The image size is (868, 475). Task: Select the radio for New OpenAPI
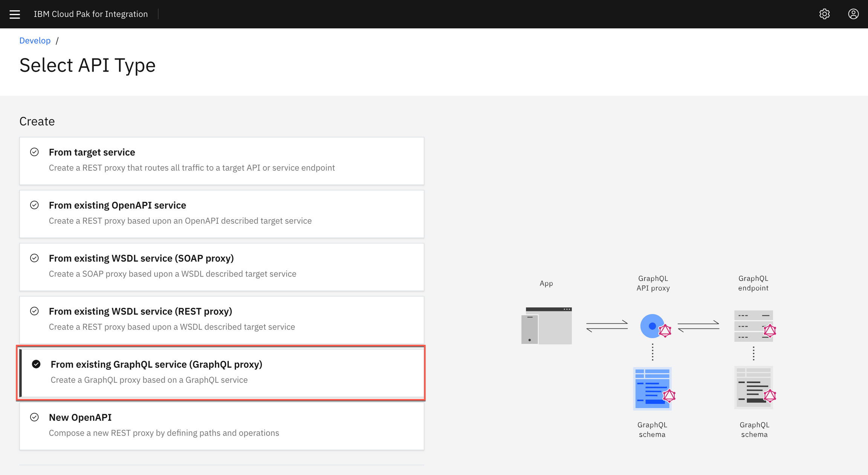(x=35, y=417)
